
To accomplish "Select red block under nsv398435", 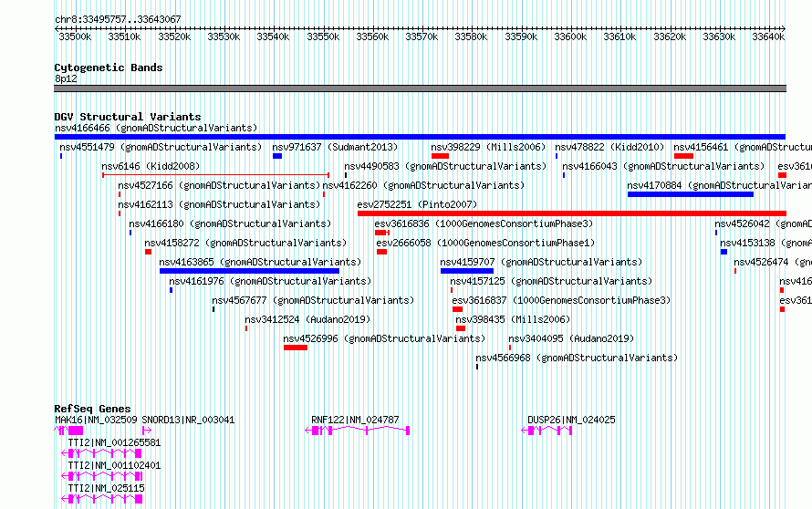I will (461, 328).
